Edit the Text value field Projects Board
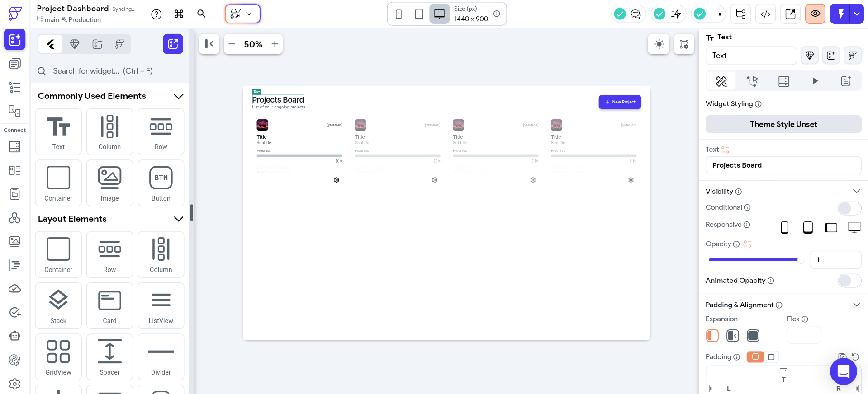This screenshot has width=868, height=394. click(783, 165)
